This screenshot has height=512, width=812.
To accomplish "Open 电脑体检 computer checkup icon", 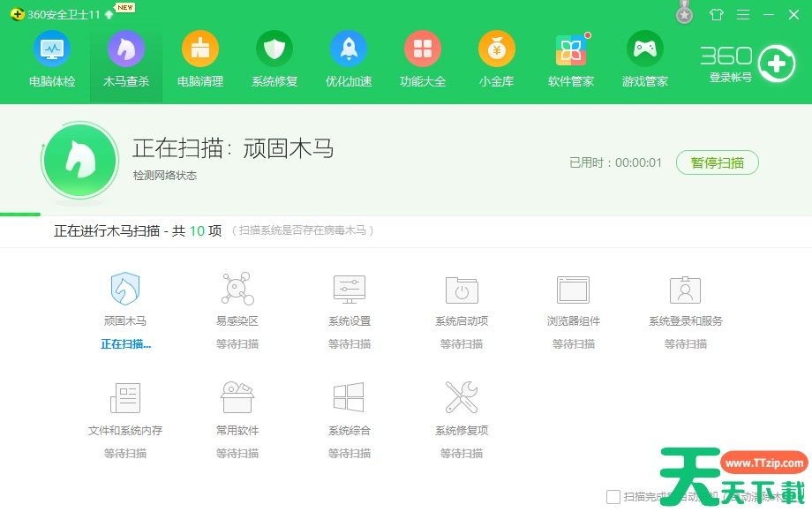I will [52, 49].
